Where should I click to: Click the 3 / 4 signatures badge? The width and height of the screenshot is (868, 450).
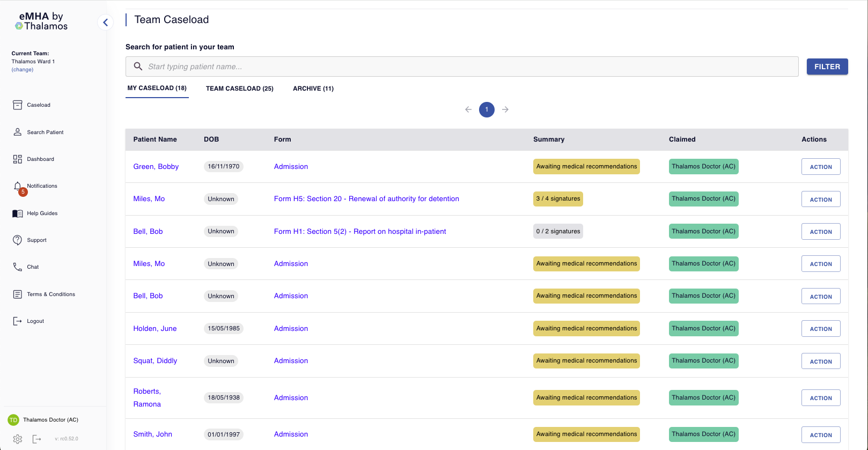[x=558, y=199]
